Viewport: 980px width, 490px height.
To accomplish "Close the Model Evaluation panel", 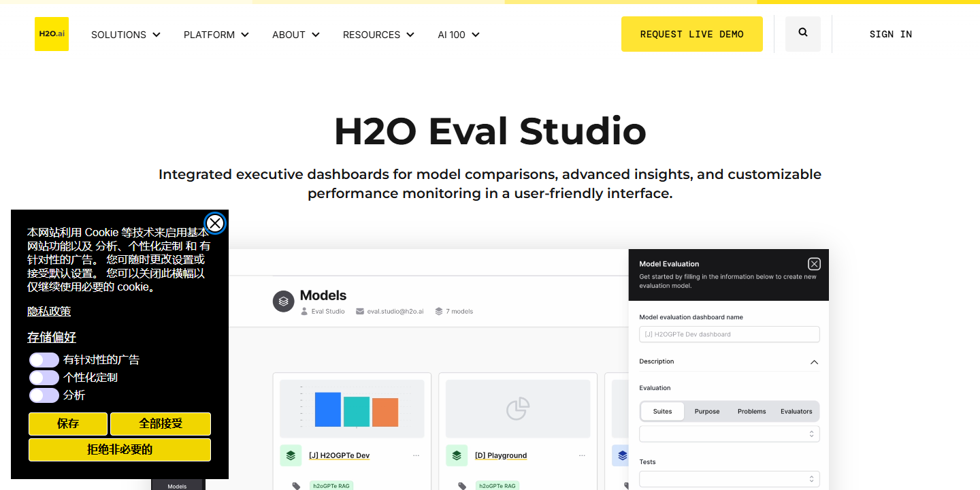I will click(x=814, y=264).
